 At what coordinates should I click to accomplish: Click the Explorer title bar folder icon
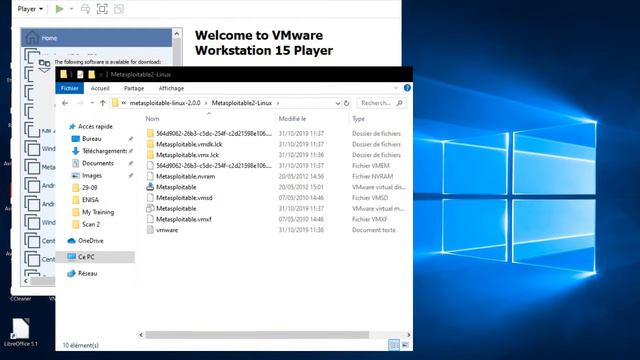[x=64, y=74]
